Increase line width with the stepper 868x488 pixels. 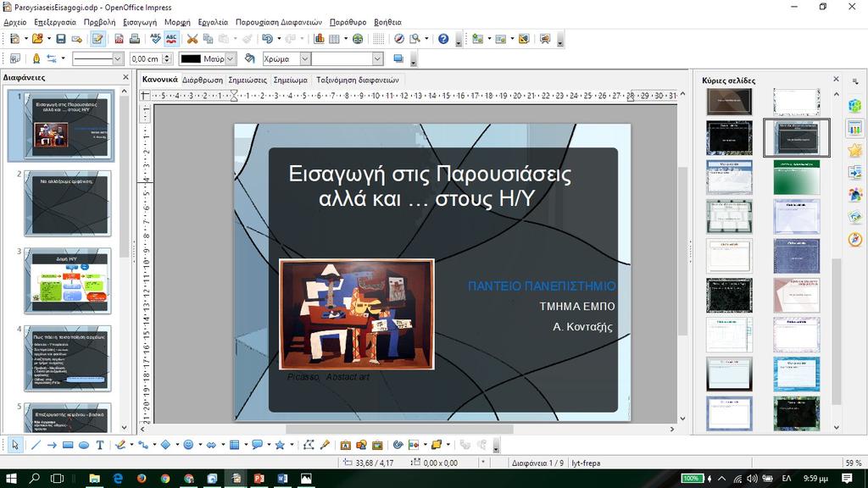point(167,56)
